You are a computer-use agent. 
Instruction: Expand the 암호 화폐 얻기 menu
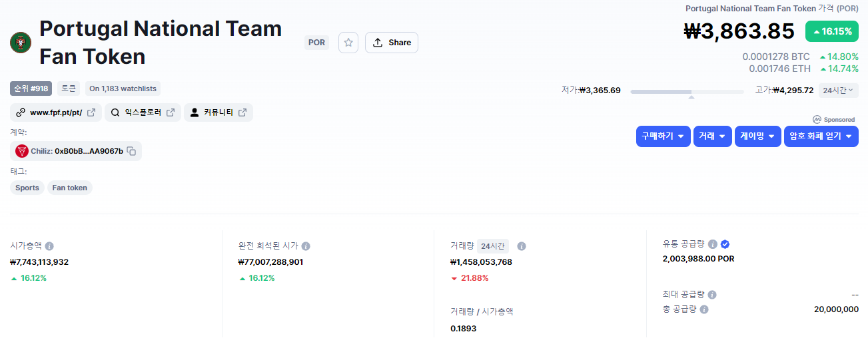(821, 136)
